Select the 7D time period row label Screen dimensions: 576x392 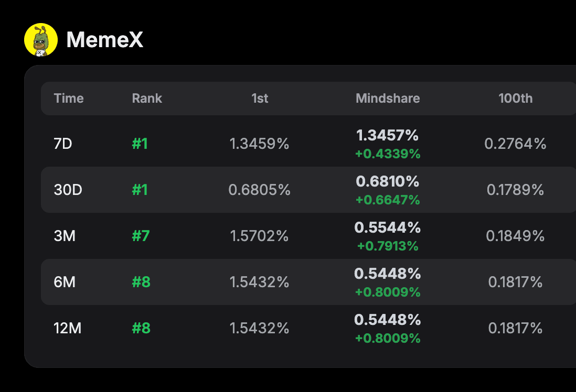(x=63, y=144)
